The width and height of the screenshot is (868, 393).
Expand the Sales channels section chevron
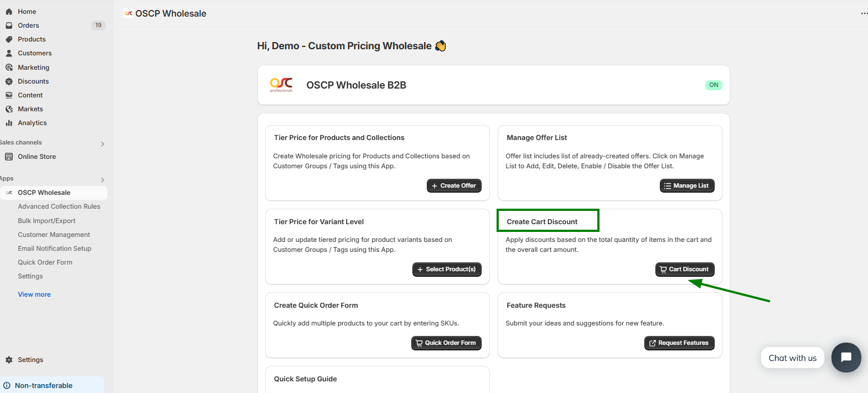(x=102, y=144)
